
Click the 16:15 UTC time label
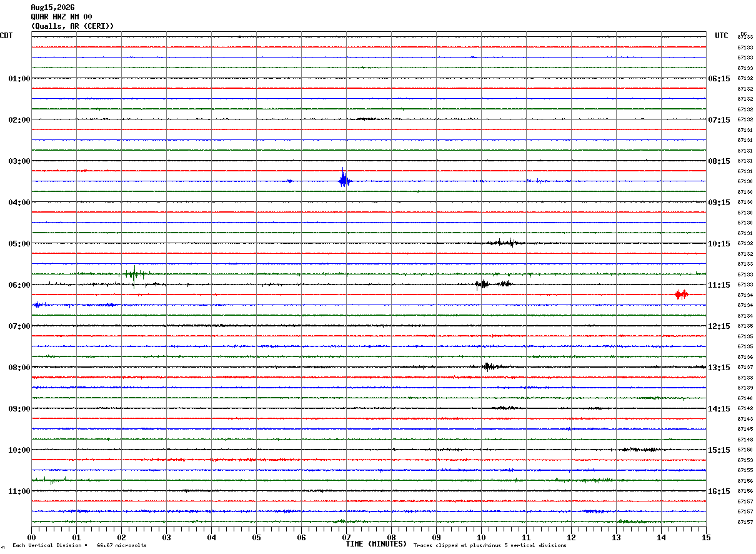[719, 491]
